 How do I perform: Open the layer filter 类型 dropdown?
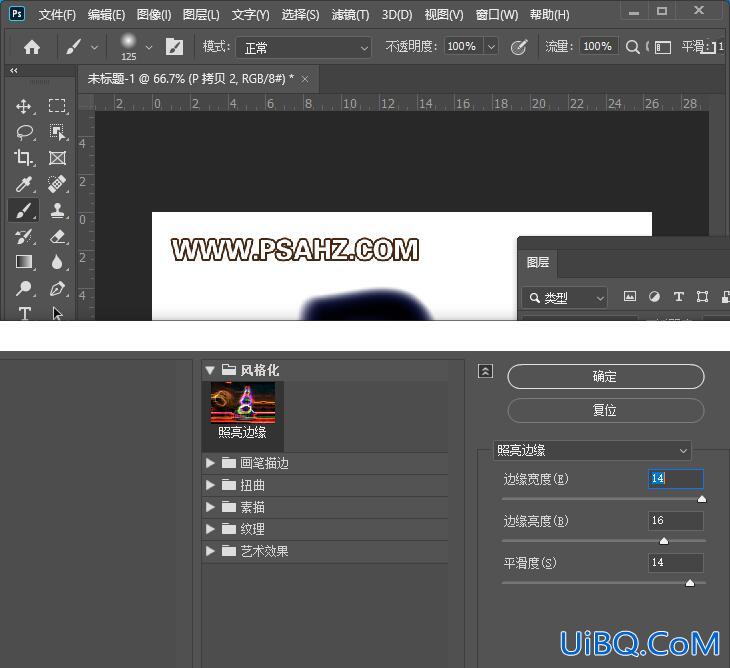tap(564, 297)
